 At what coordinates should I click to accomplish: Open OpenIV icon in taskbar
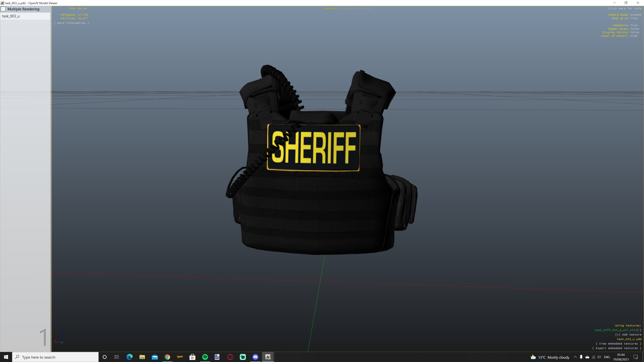268,357
